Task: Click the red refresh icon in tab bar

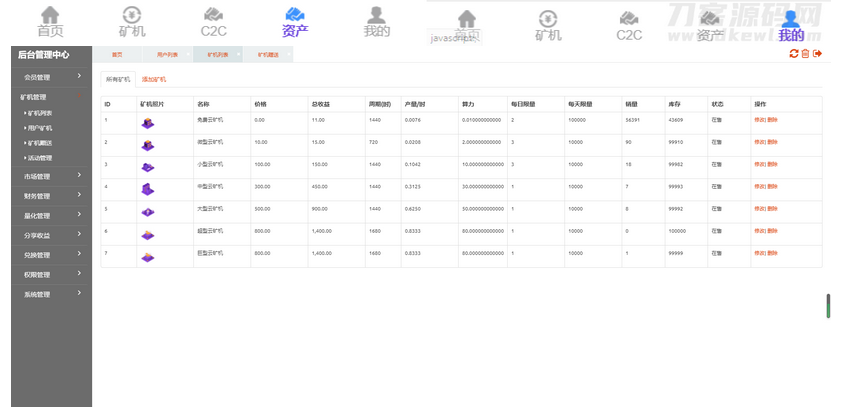Action: 794,54
